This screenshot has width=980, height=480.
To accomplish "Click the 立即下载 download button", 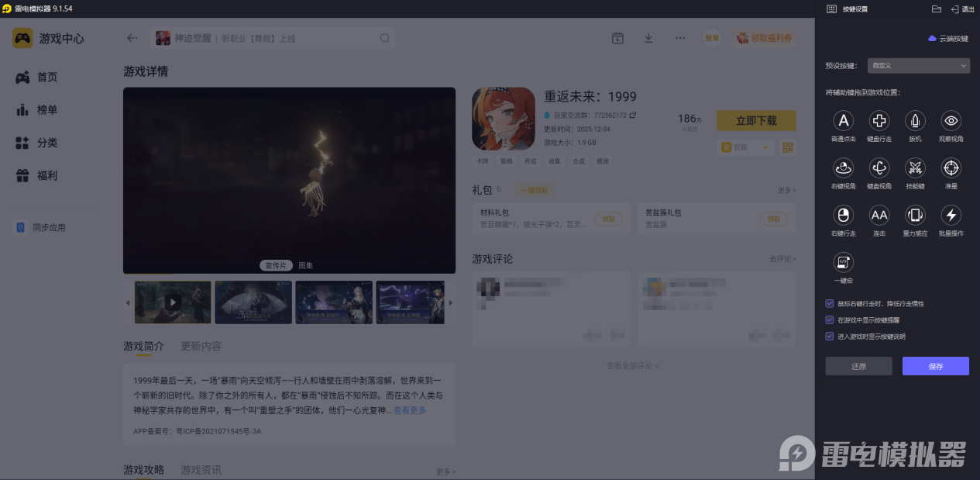I will click(755, 120).
